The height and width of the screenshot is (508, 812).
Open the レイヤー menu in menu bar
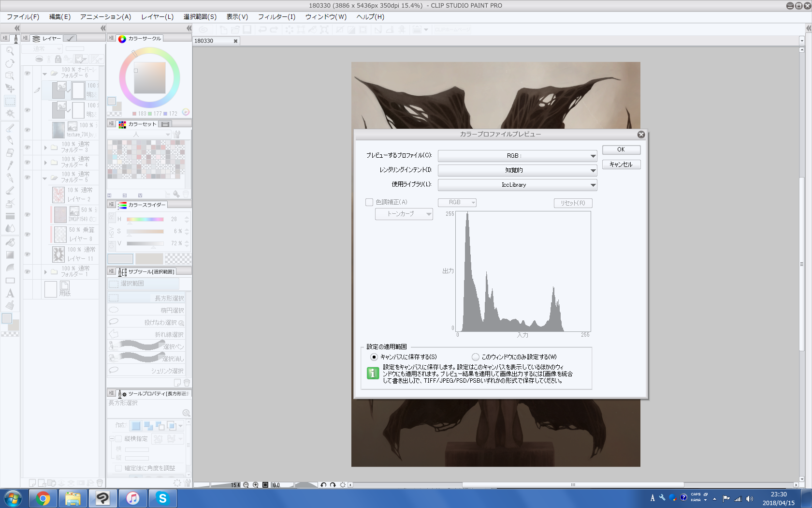[x=157, y=16]
